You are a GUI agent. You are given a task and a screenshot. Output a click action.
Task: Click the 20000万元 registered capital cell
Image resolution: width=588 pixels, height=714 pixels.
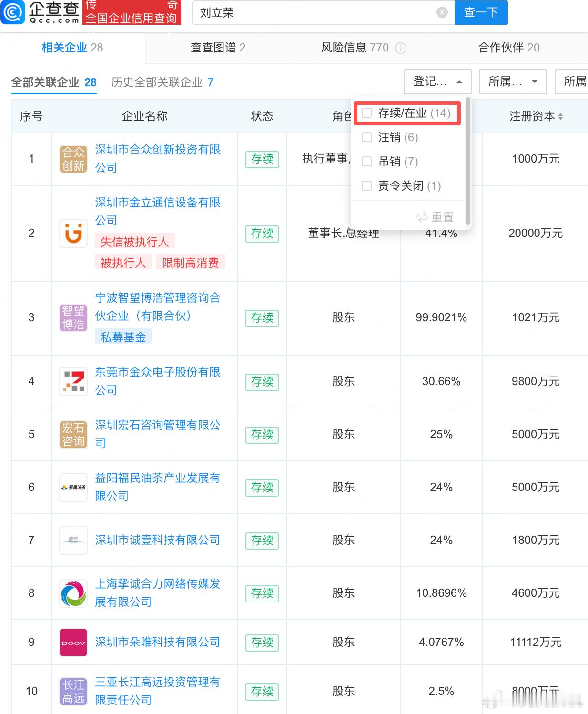point(536,234)
